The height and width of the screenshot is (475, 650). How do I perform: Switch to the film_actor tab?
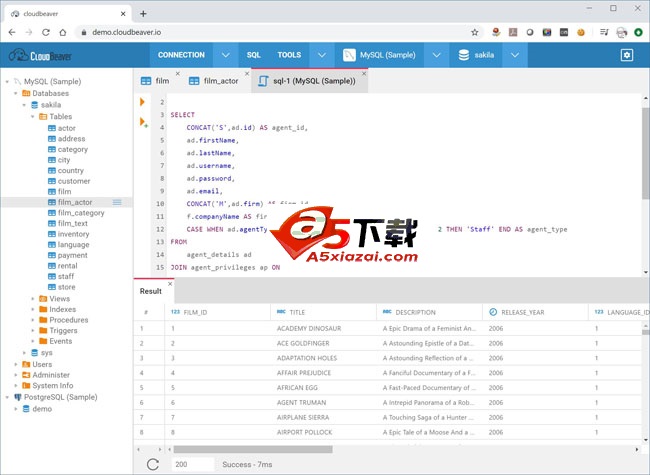point(216,81)
